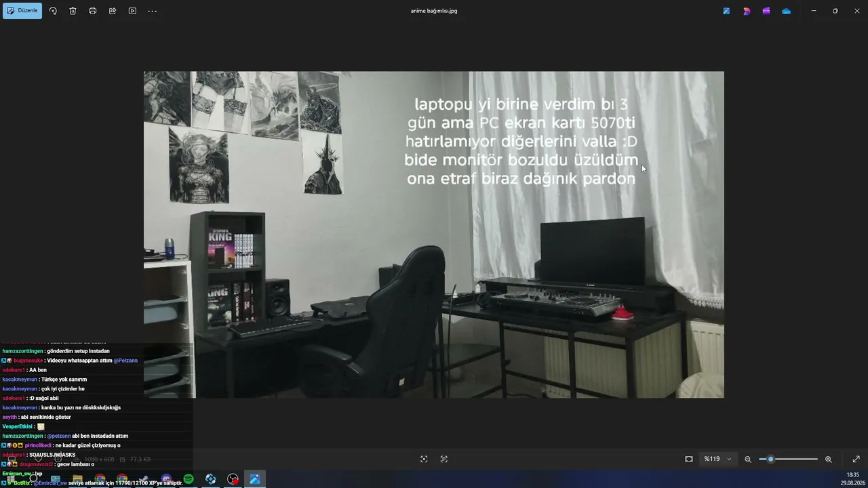Click chat message 'abi ben instadadn attım'

[100, 436]
